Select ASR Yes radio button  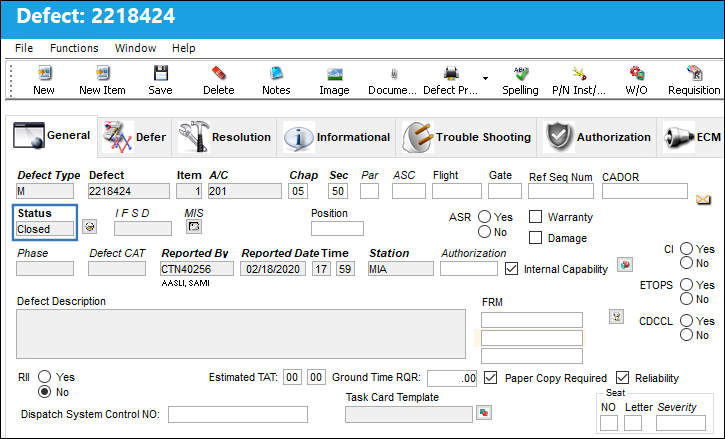click(x=484, y=216)
